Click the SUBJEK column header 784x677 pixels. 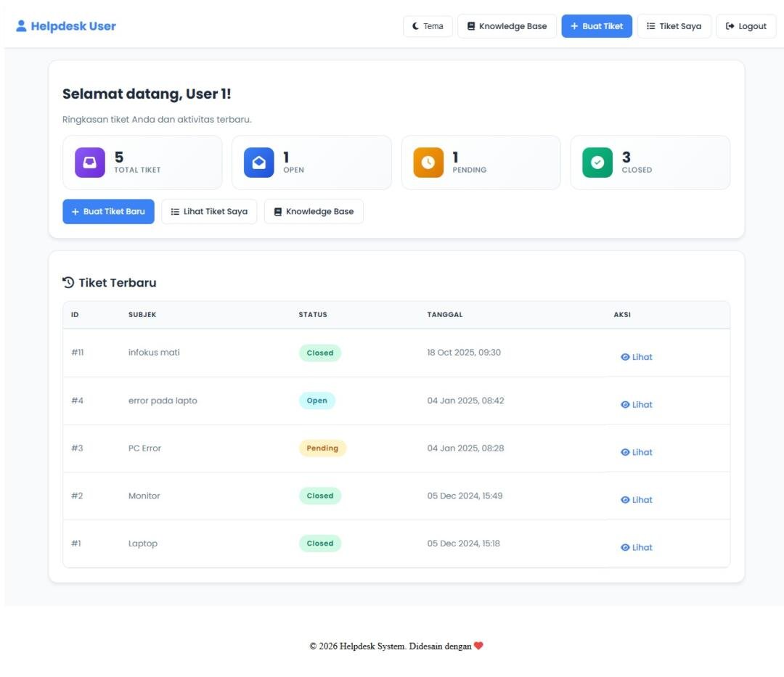(142, 314)
